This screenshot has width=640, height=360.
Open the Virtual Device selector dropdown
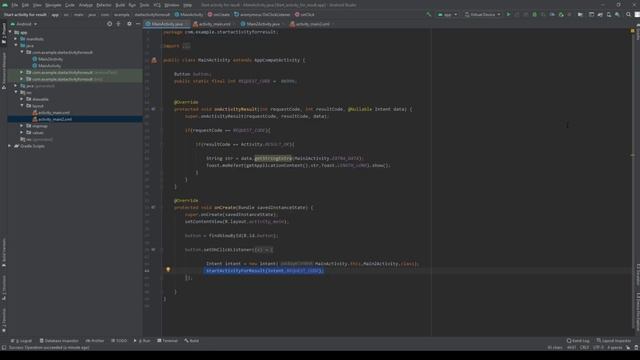point(482,14)
